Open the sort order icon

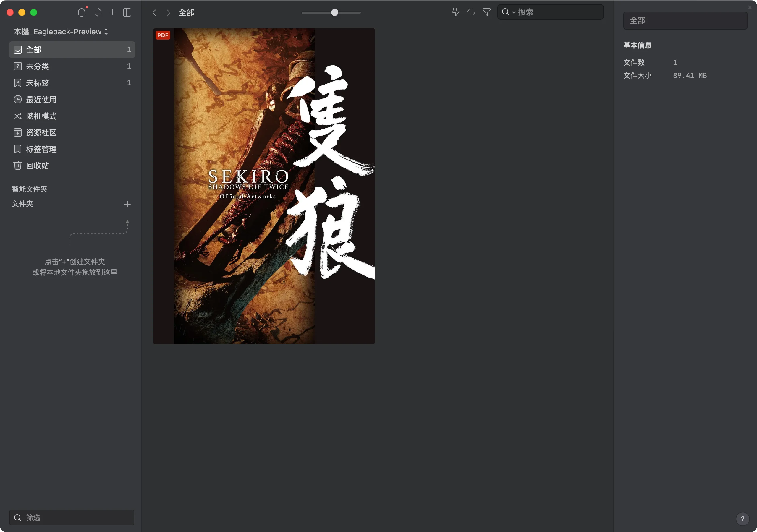pos(471,12)
